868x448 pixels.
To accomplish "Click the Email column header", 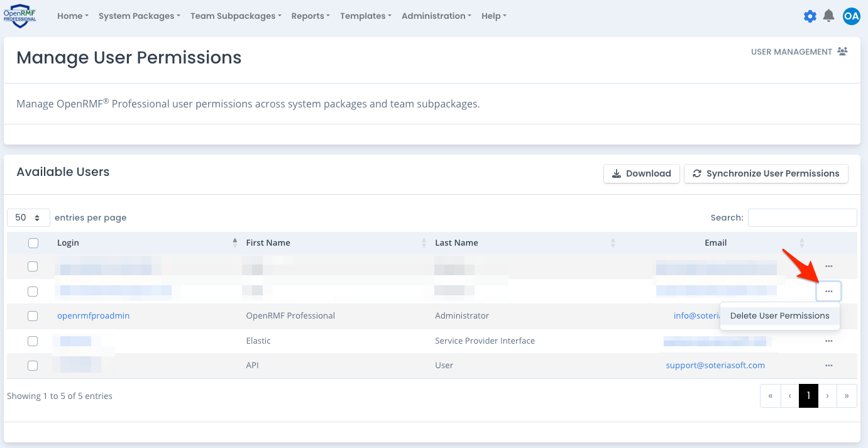I will (x=715, y=243).
